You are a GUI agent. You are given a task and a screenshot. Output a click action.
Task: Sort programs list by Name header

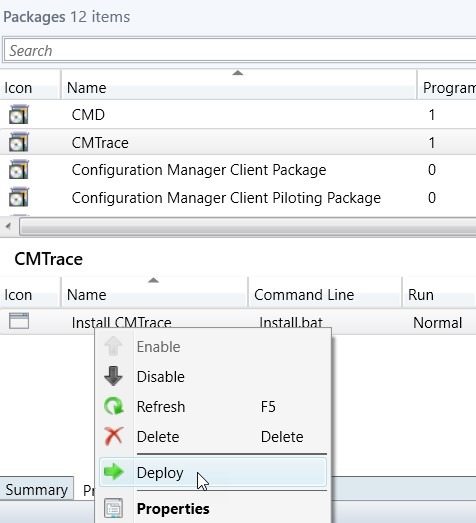[154, 293]
